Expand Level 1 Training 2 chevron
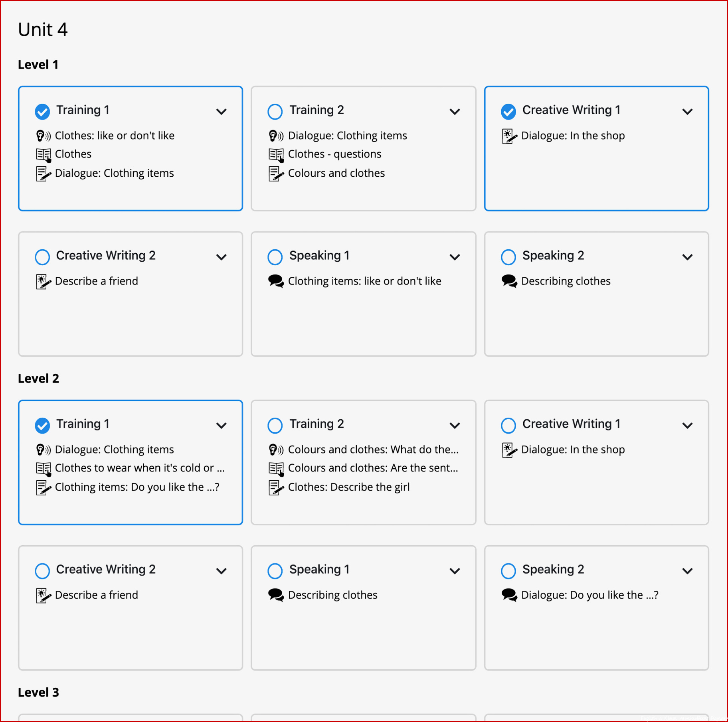The height and width of the screenshot is (722, 728). tap(455, 112)
